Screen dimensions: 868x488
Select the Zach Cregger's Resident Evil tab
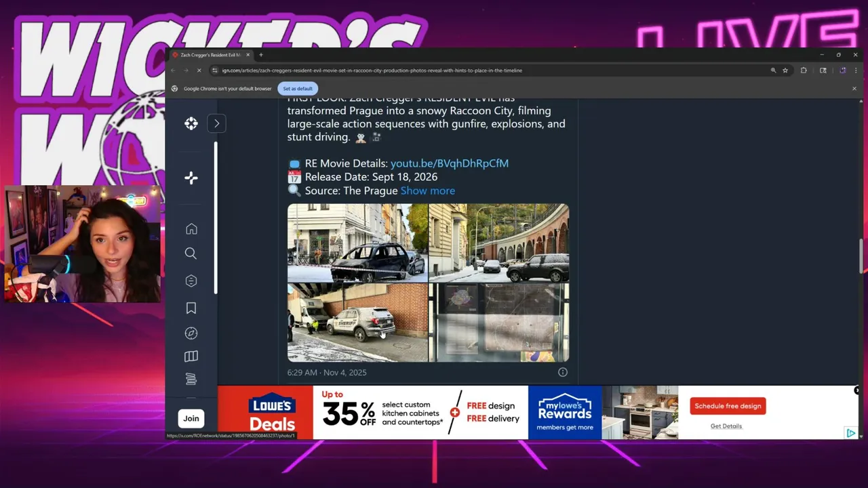[210, 55]
